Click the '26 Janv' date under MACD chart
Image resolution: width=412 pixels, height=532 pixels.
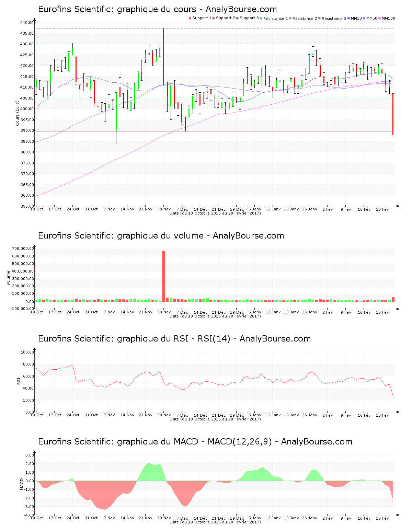tap(310, 518)
